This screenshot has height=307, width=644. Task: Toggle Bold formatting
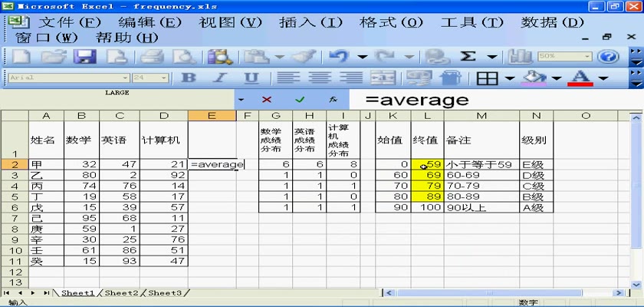(188, 78)
